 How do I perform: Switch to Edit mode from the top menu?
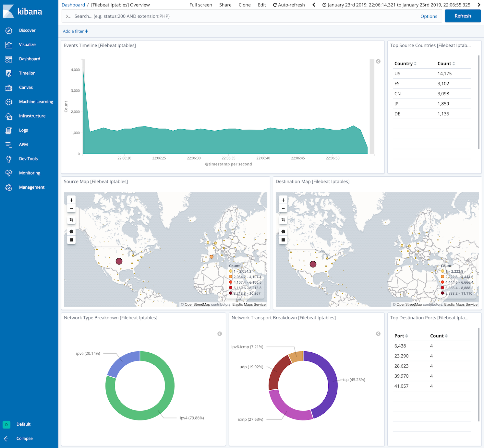262,5
